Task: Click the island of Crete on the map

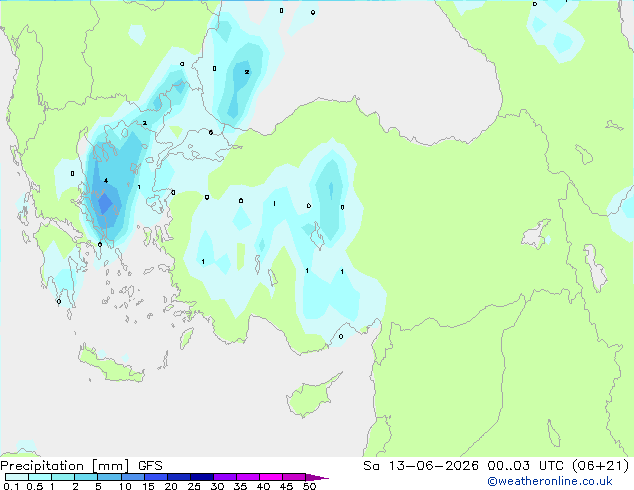Action: 110,365
